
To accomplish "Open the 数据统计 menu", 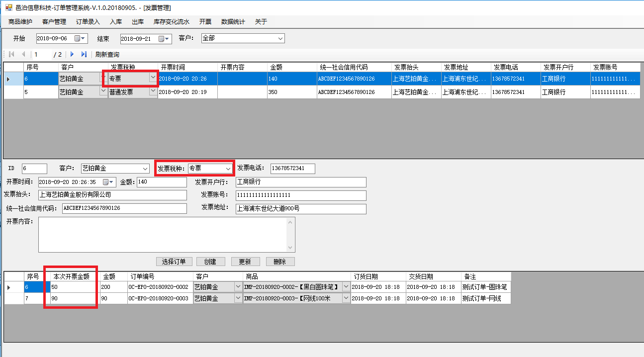I will click(x=233, y=22).
